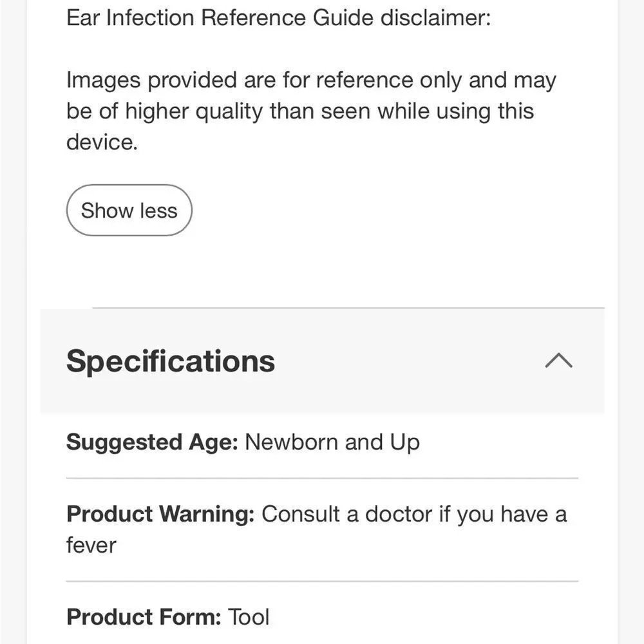Click the gray Specifications header bar
The image size is (644, 644).
pos(322,361)
